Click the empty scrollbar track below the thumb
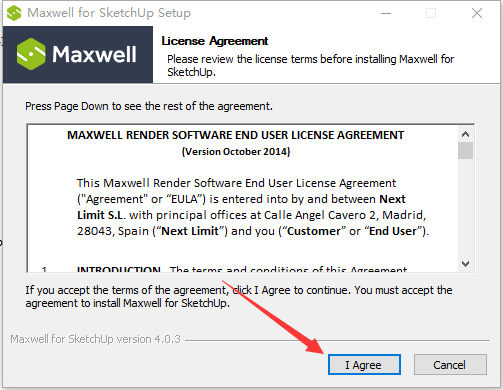This screenshot has width=503, height=390. (x=465, y=208)
